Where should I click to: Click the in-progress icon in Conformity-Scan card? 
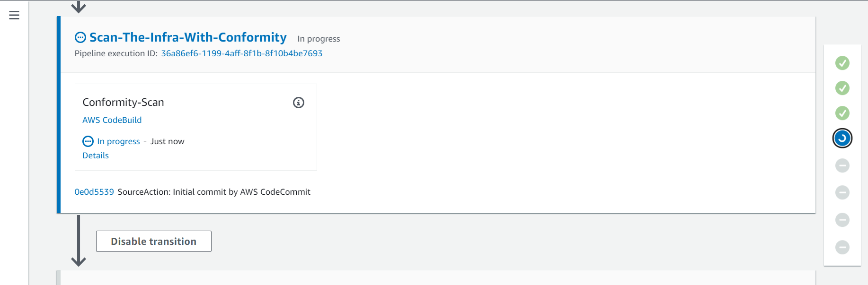[88, 141]
